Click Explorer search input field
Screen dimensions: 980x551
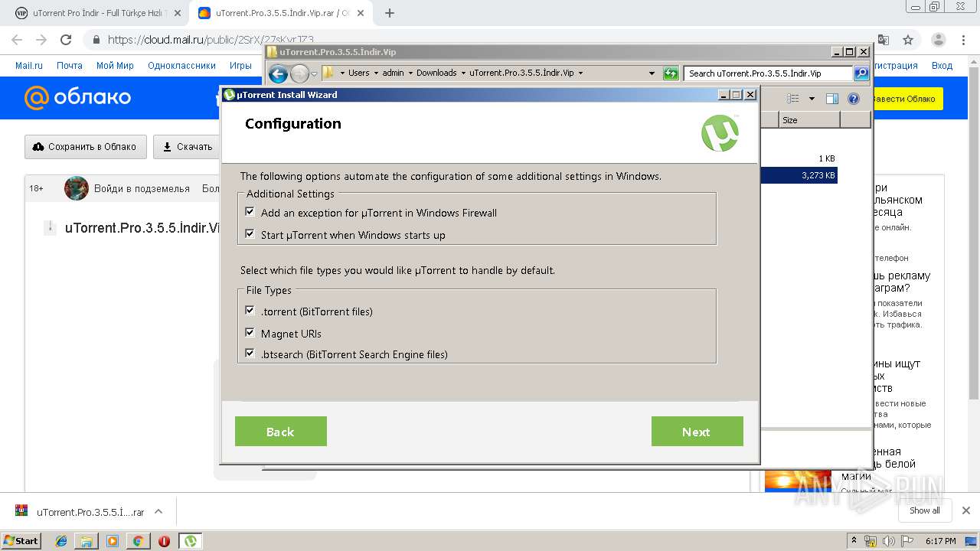768,73
